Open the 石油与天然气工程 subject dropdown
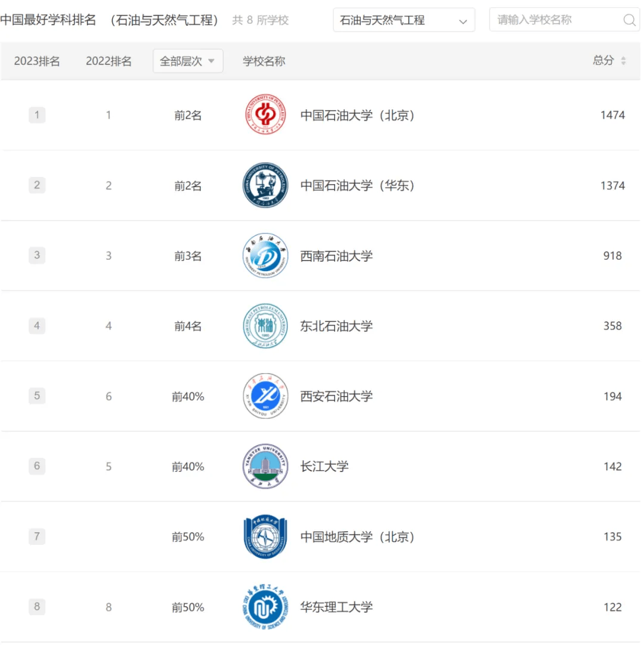This screenshot has height=645, width=644. [404, 20]
